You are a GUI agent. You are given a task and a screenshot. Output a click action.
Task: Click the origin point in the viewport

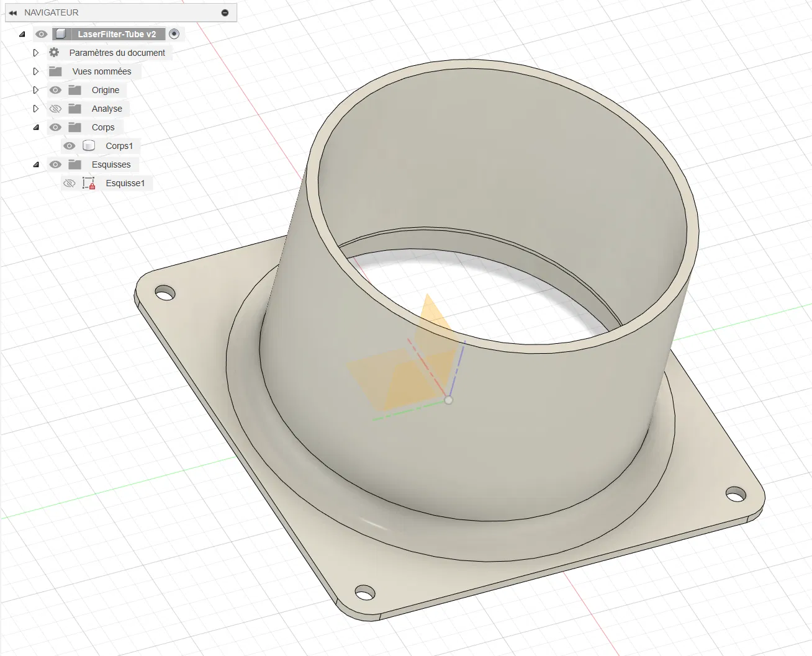pos(448,400)
